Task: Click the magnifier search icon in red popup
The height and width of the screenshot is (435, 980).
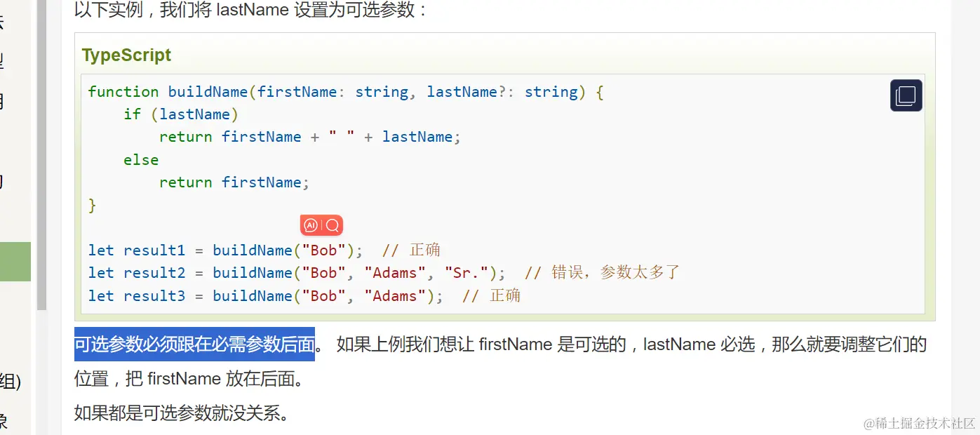Action: point(333,225)
